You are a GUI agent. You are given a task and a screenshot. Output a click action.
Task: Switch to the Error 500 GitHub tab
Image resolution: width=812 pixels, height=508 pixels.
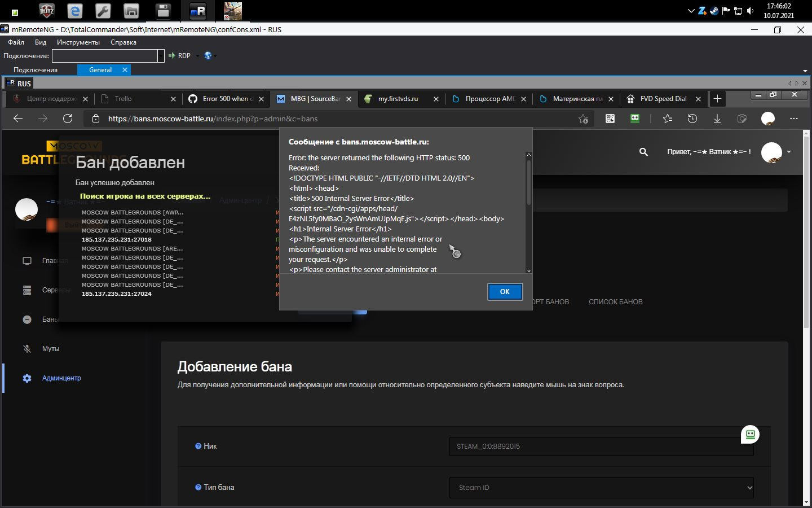(227, 99)
